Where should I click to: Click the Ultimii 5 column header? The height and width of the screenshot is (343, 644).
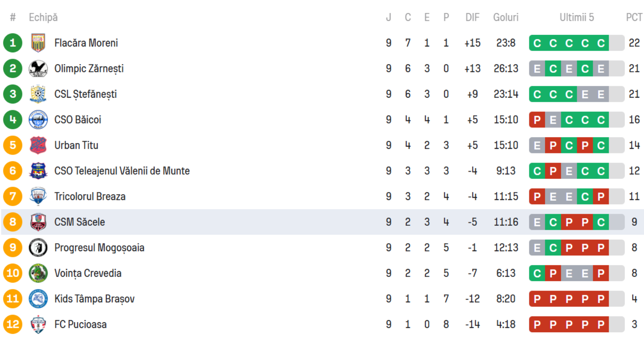[x=576, y=17]
